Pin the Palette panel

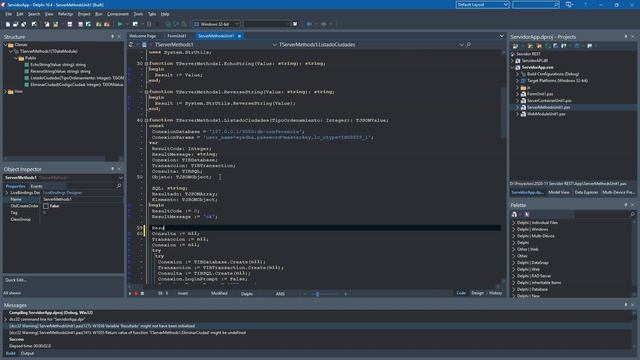(626, 205)
